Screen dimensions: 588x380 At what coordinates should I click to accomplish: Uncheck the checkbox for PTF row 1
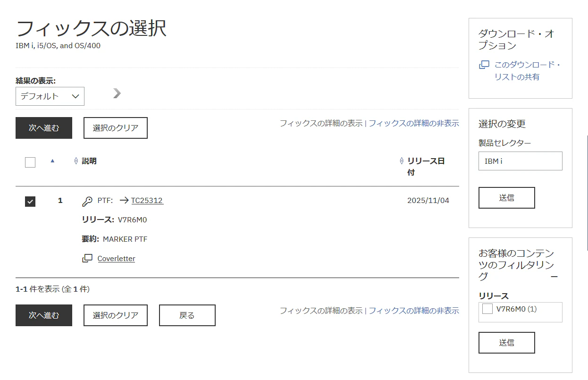(30, 202)
